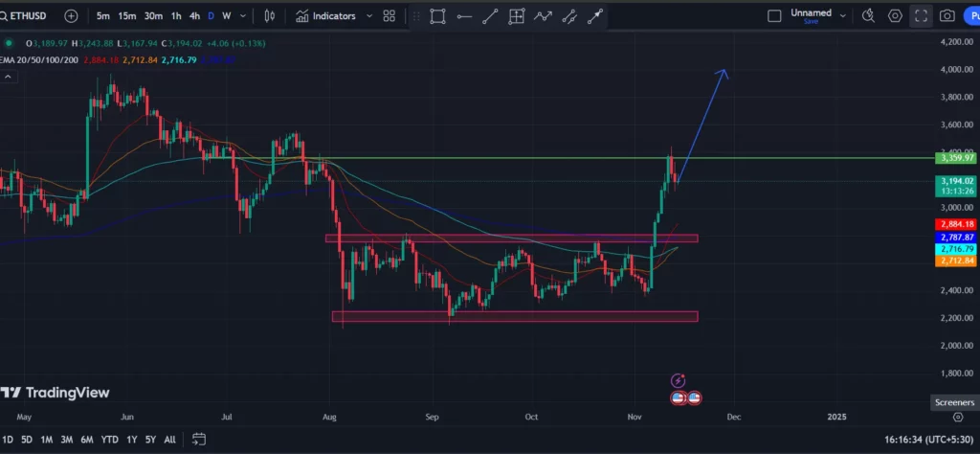980x454 pixels.
Task: Click the green market status dot
Action: (x=8, y=43)
